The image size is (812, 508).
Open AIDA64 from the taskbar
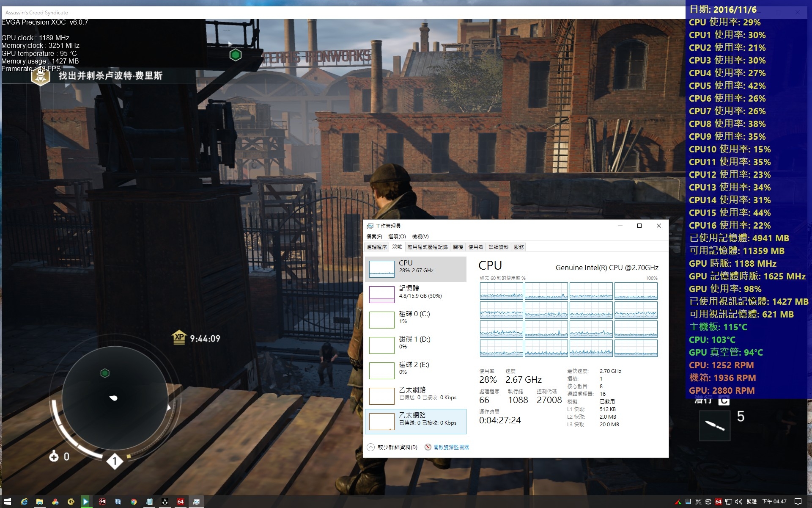point(181,502)
